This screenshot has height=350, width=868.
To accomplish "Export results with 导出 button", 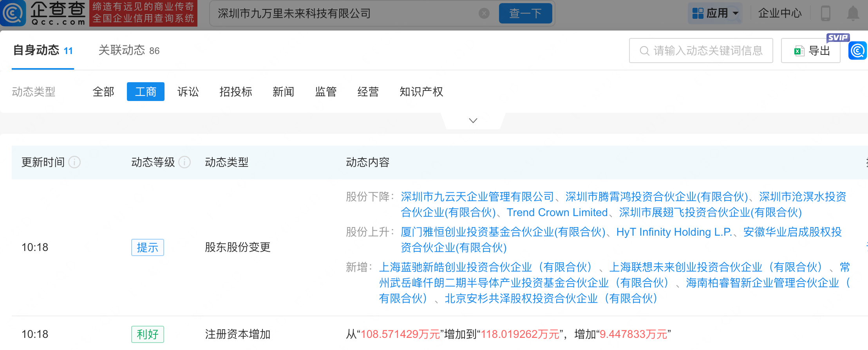I will point(810,51).
